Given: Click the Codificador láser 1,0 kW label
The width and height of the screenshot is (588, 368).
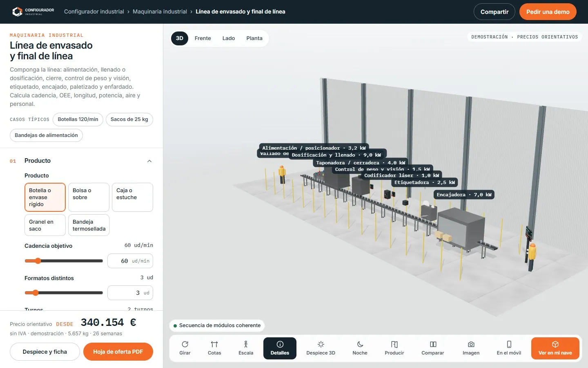Looking at the screenshot, I should coord(402,175).
